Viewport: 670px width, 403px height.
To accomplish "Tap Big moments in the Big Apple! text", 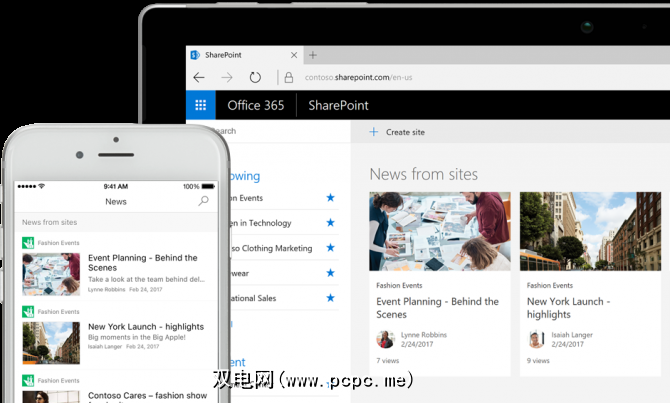I will [137, 337].
